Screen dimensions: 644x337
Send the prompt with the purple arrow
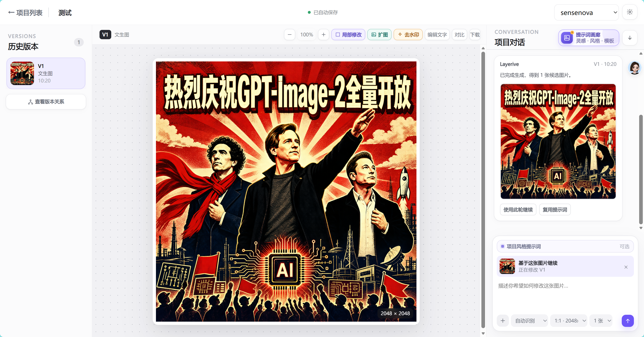point(627,321)
